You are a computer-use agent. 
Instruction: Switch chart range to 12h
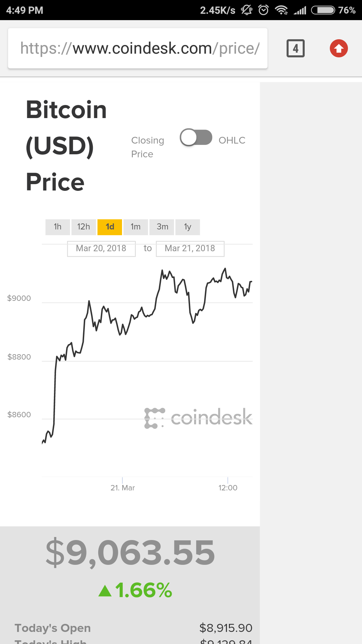83,227
